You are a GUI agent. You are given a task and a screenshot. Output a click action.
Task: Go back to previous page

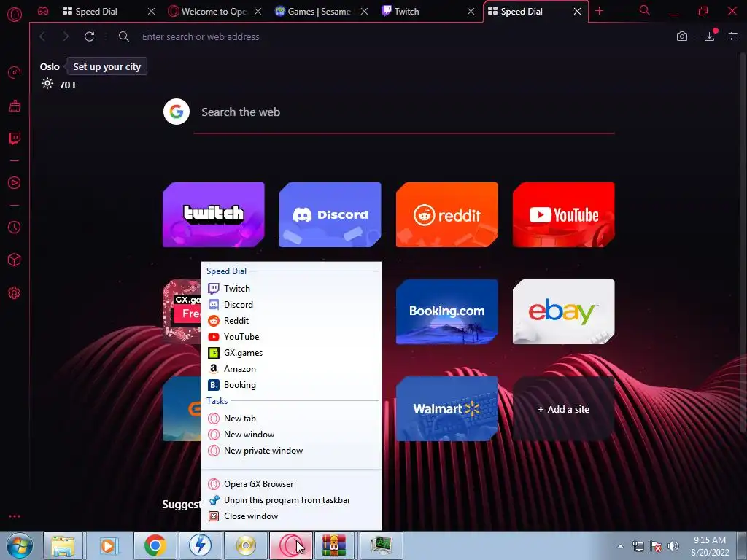click(x=42, y=36)
